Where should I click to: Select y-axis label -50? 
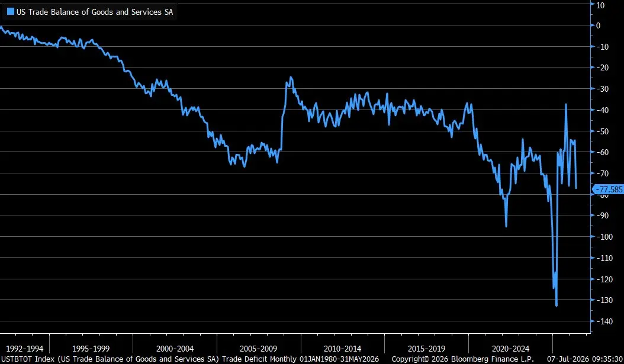point(603,131)
